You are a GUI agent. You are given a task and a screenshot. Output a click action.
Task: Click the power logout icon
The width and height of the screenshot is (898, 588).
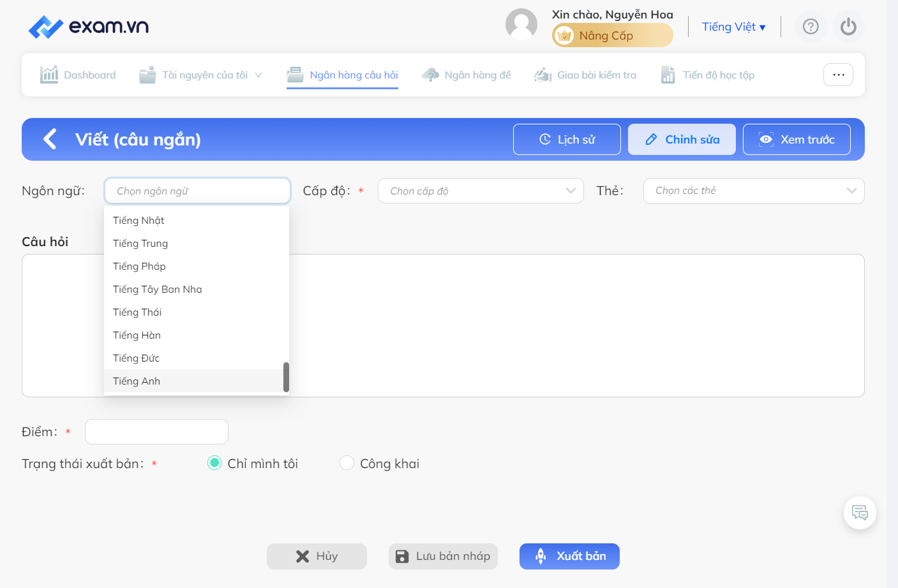tap(848, 27)
